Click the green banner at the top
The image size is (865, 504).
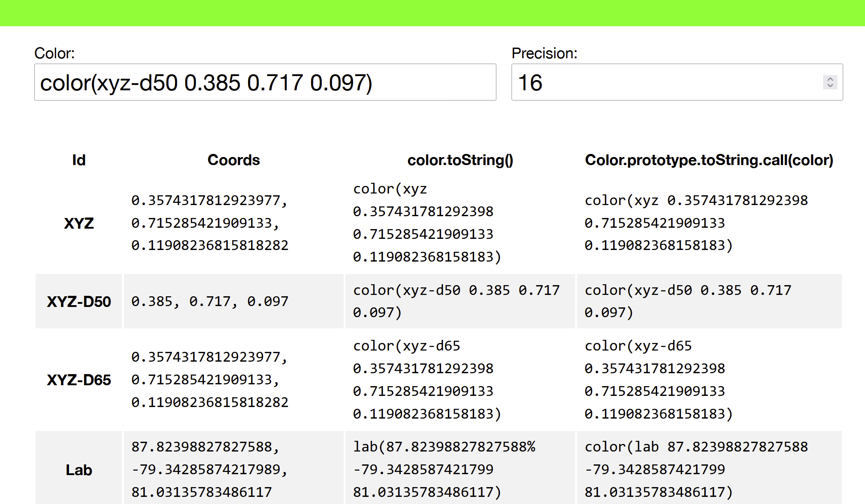pyautogui.click(x=432, y=13)
